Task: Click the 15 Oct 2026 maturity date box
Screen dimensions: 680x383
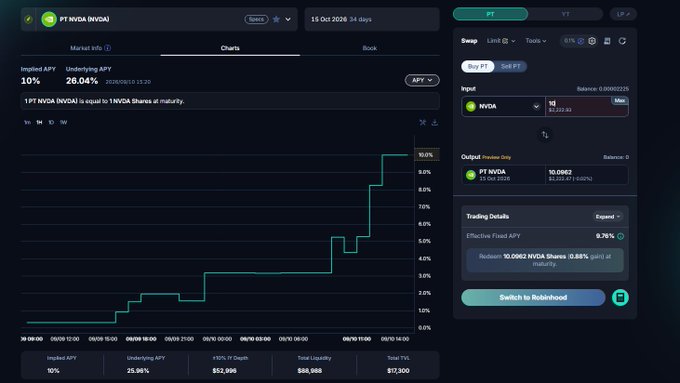Action: pos(372,19)
